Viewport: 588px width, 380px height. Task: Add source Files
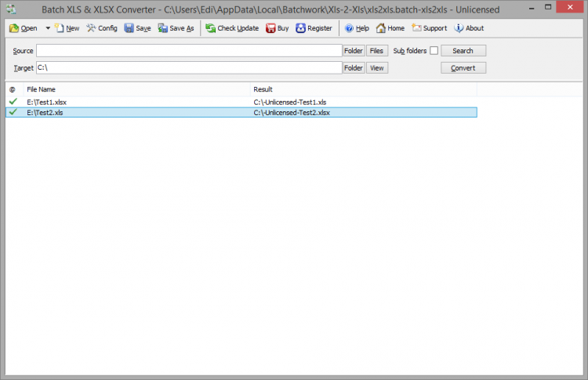[x=377, y=51]
